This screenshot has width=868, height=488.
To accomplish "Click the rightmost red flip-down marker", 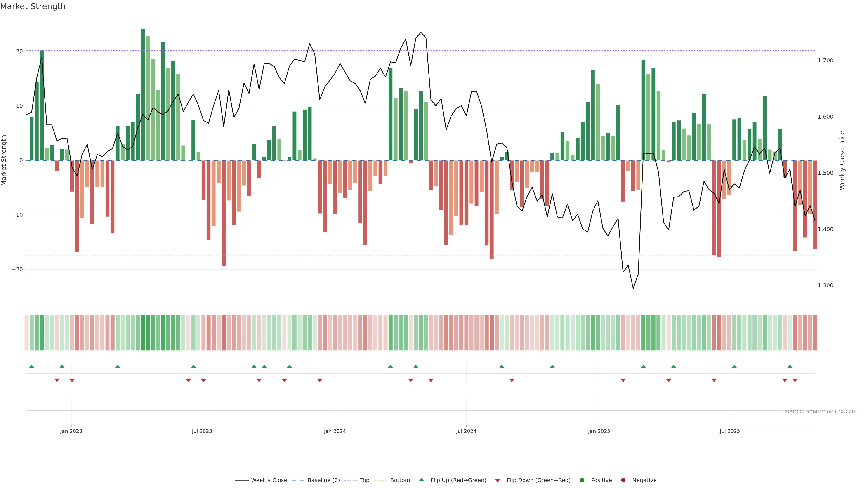I will point(795,380).
